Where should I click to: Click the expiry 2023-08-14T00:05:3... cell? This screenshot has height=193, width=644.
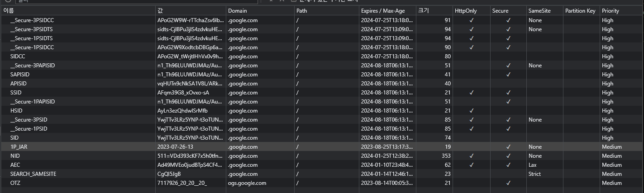387,183
